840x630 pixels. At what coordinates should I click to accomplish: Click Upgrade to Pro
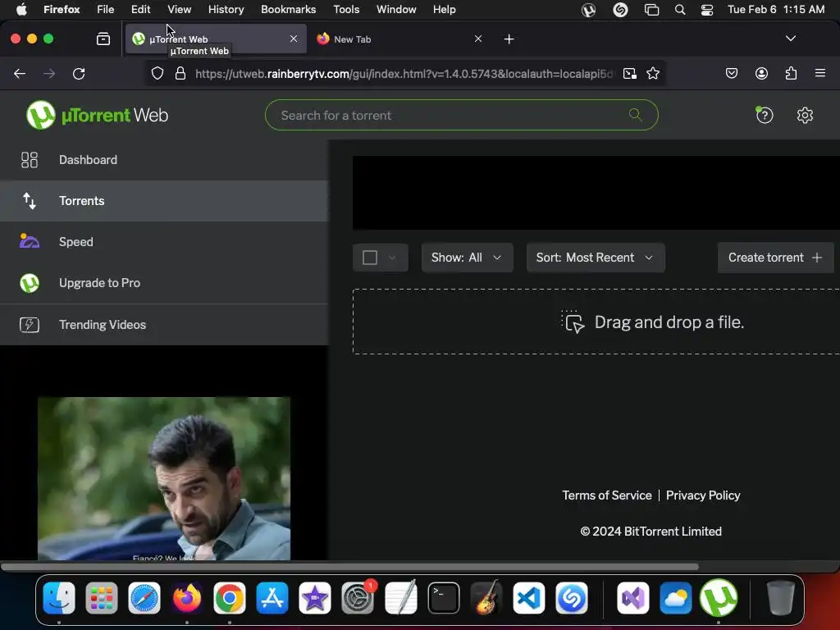[164, 283]
